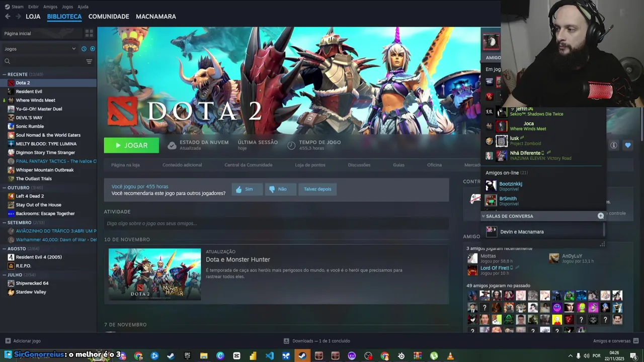Open VLC from the taskbar
The height and width of the screenshot is (362, 644).
tap(450, 356)
